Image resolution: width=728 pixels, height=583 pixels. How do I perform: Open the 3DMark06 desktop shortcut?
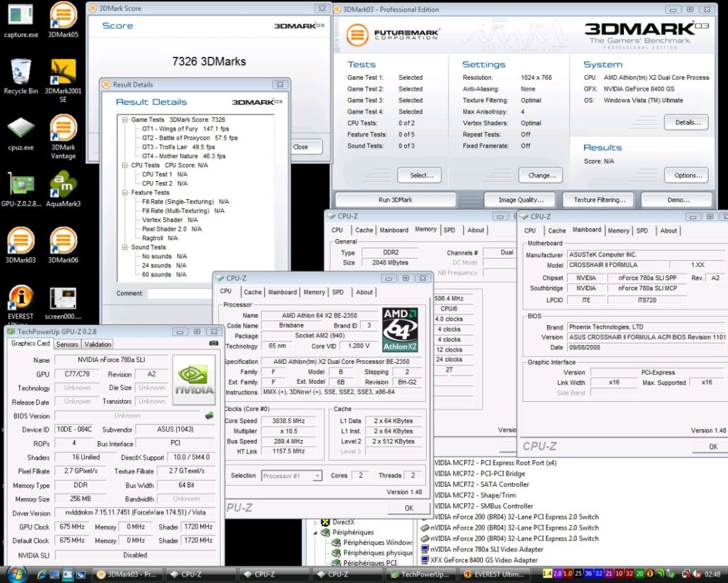tap(63, 245)
